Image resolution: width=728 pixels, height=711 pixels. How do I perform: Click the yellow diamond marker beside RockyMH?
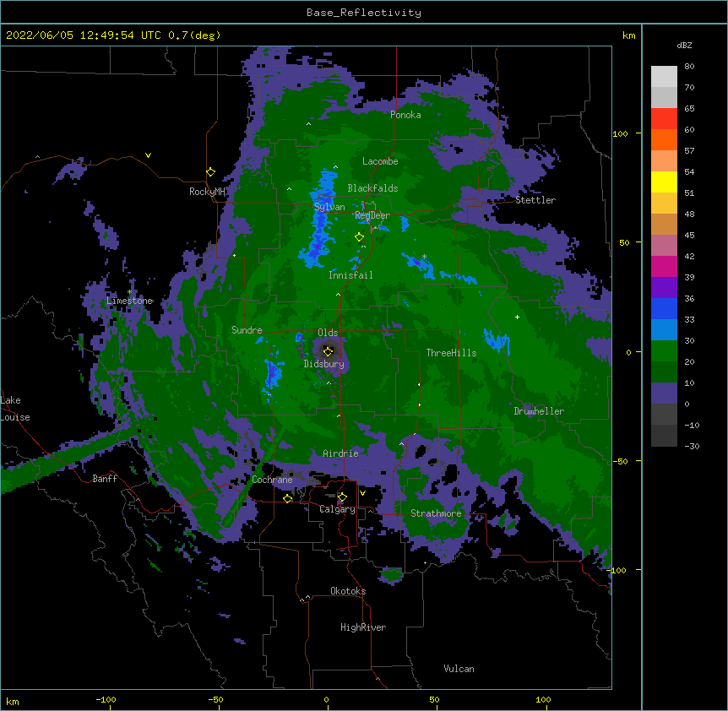point(211,172)
